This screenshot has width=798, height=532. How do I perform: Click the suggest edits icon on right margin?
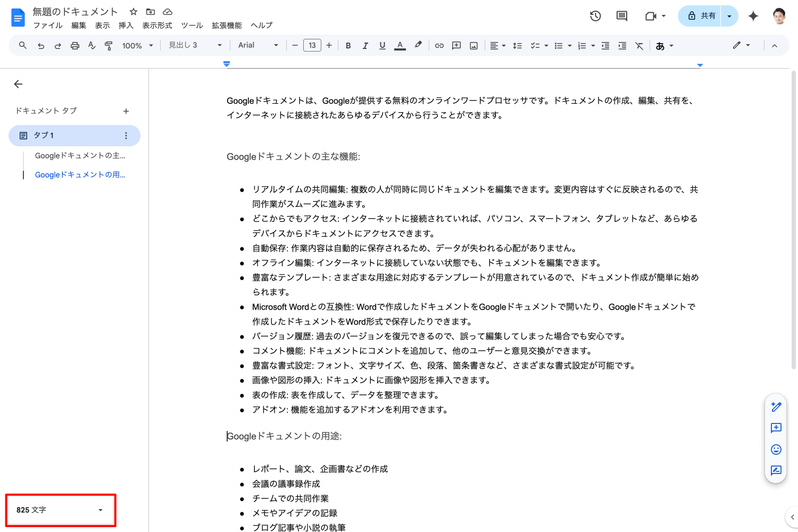pos(776,407)
